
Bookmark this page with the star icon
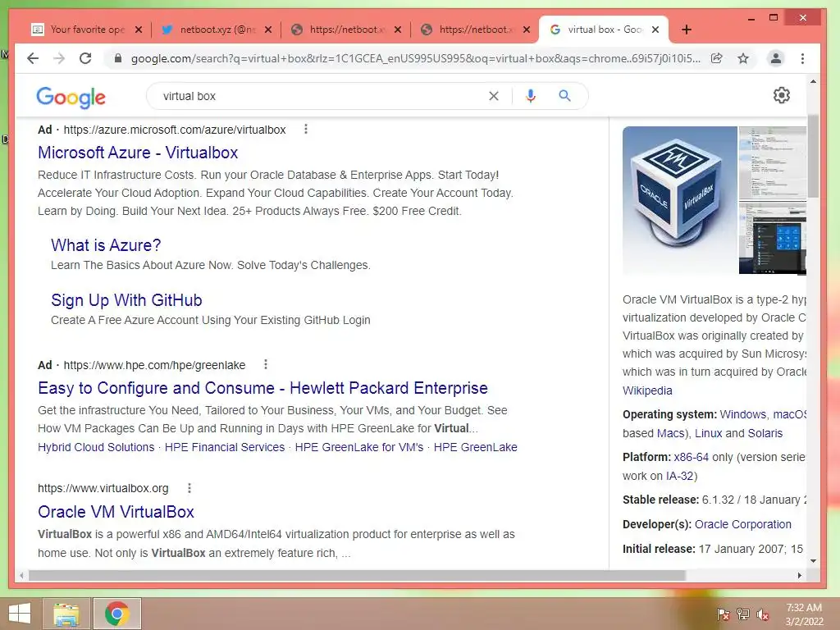743,58
